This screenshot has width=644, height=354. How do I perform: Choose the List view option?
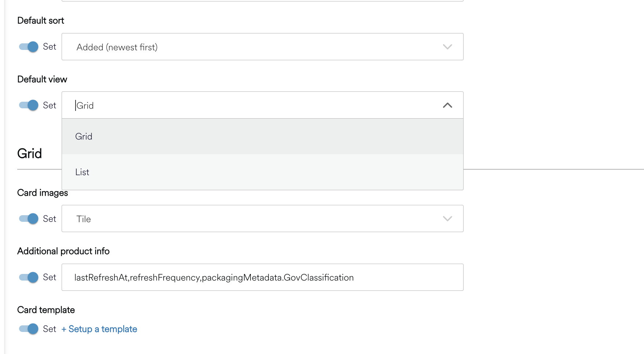[82, 172]
